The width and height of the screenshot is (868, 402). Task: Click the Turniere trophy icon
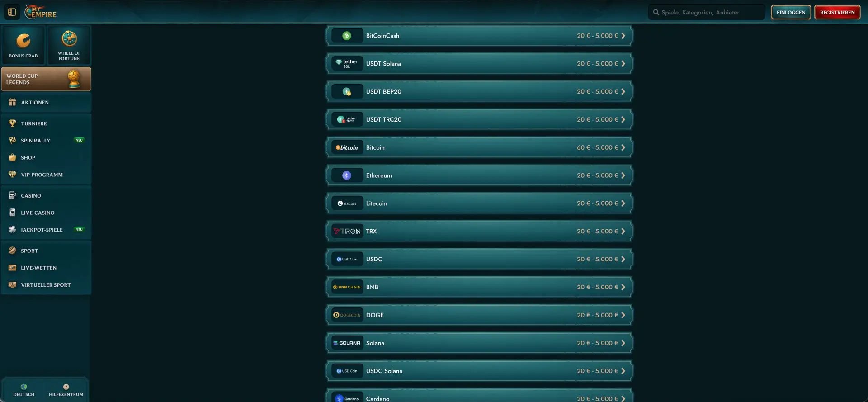(x=13, y=123)
